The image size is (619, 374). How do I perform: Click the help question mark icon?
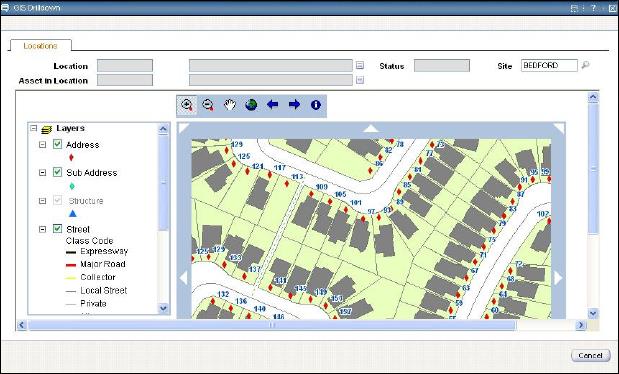point(593,8)
